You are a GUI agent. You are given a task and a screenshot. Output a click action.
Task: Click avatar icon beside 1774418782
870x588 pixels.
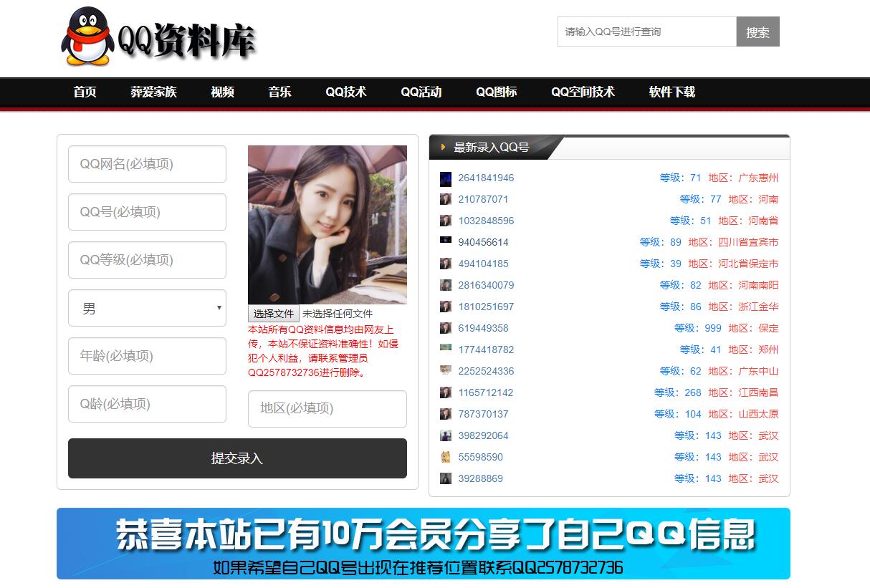446,349
